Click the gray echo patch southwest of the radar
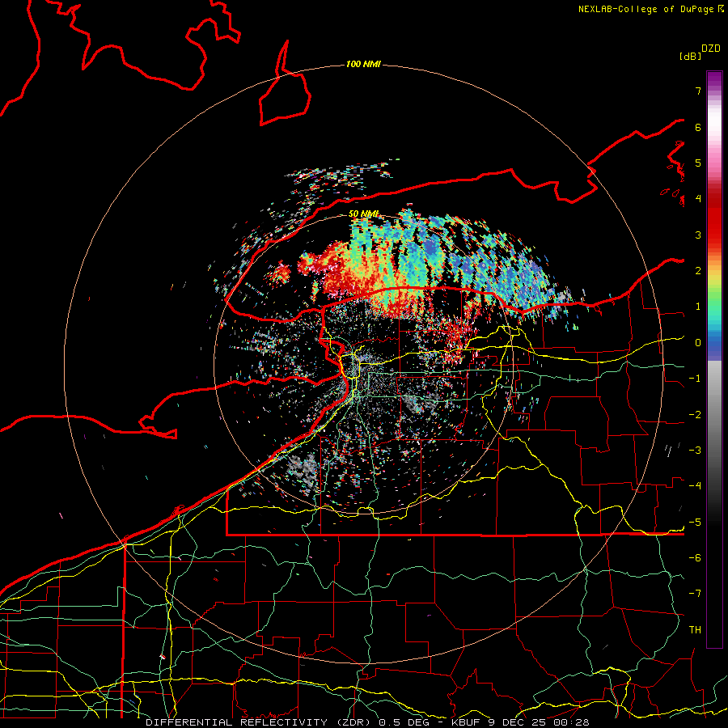The width and height of the screenshot is (728, 728). (x=303, y=468)
